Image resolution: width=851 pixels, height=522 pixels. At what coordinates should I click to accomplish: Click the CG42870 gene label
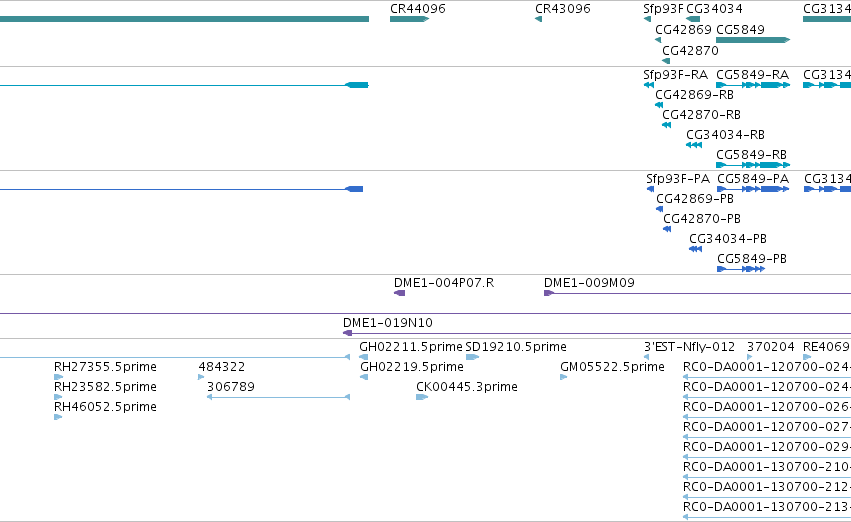690,50
